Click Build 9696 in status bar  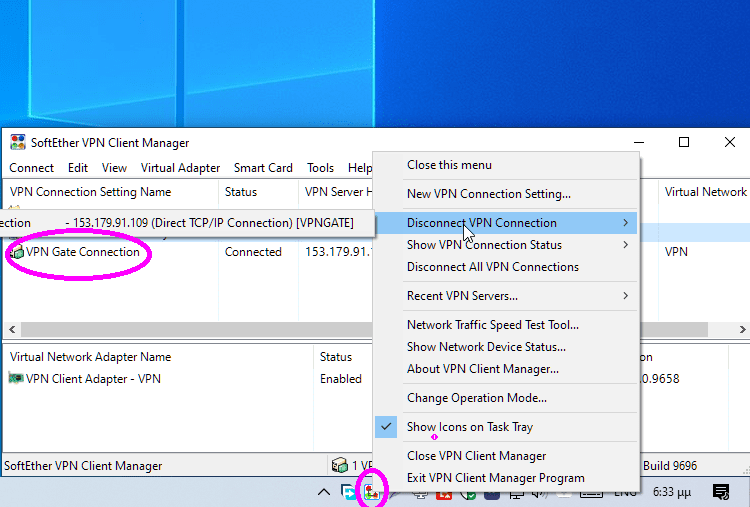click(x=670, y=465)
